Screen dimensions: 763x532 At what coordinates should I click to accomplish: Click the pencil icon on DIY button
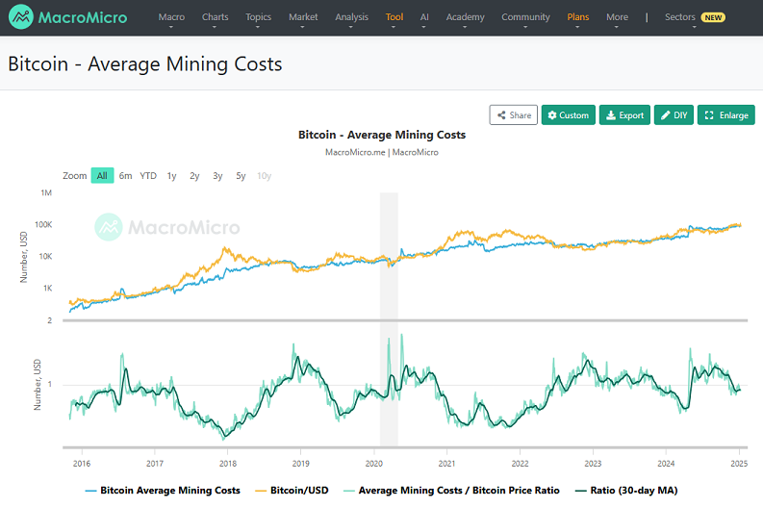[665, 115]
